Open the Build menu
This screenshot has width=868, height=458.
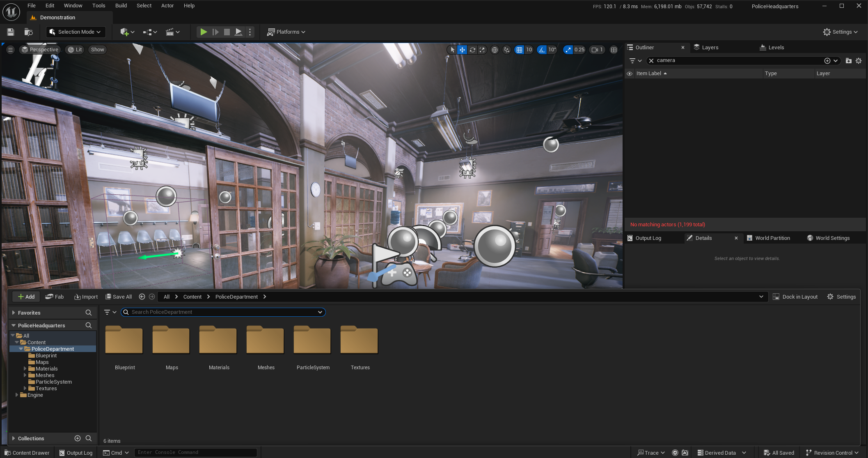(121, 6)
